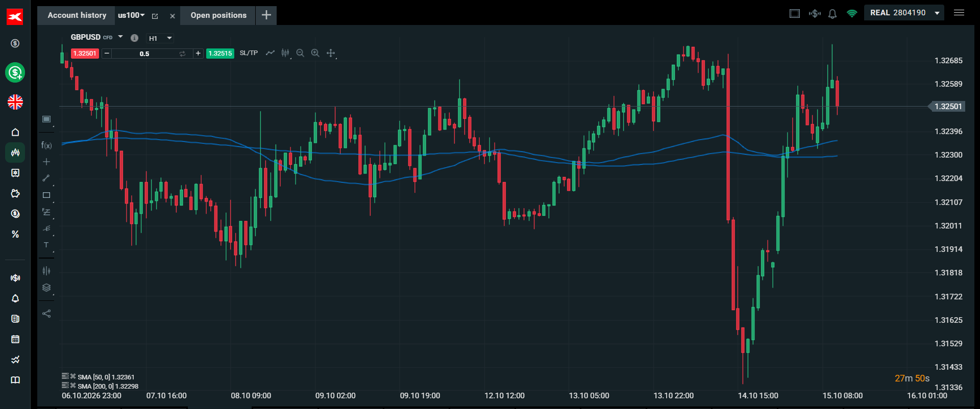Increase volume with the plus button
This screenshot has height=409, width=980.
[198, 54]
